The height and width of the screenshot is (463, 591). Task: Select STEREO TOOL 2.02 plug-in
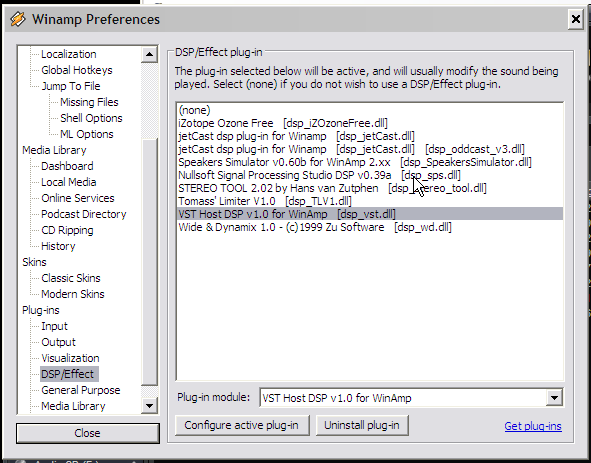pyautogui.click(x=370, y=188)
